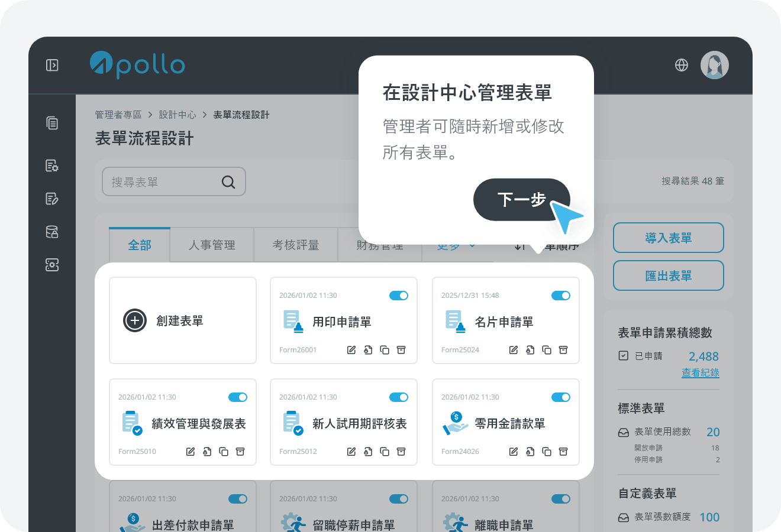Open permissions lock icon on 用印申請單
Viewport: 781px width, 532px height.
coord(368,350)
